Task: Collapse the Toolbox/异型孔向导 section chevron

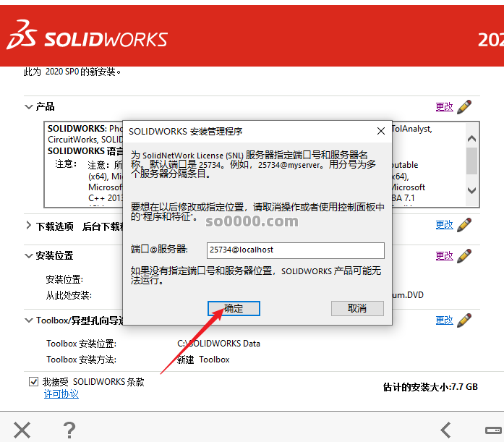Action: (x=29, y=320)
